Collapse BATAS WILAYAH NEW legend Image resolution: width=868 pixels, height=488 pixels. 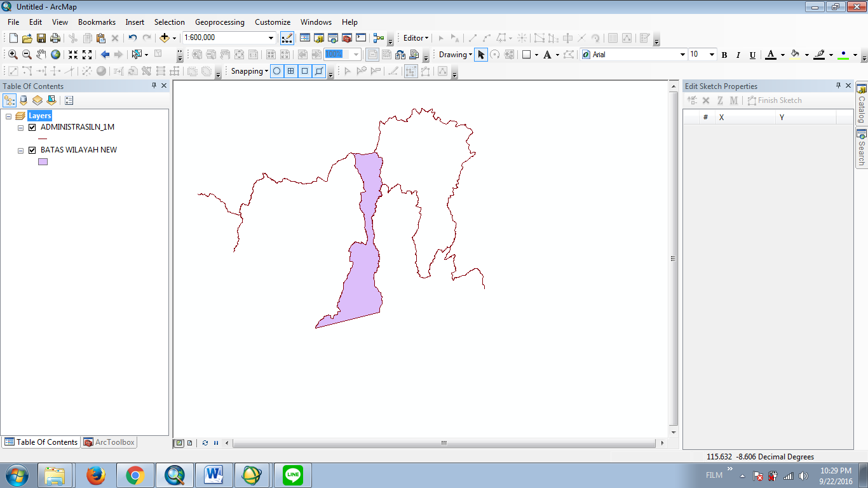pyautogui.click(x=21, y=151)
